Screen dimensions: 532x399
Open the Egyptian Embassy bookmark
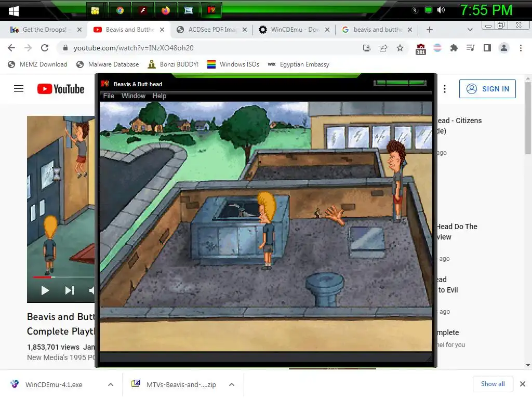click(x=299, y=64)
